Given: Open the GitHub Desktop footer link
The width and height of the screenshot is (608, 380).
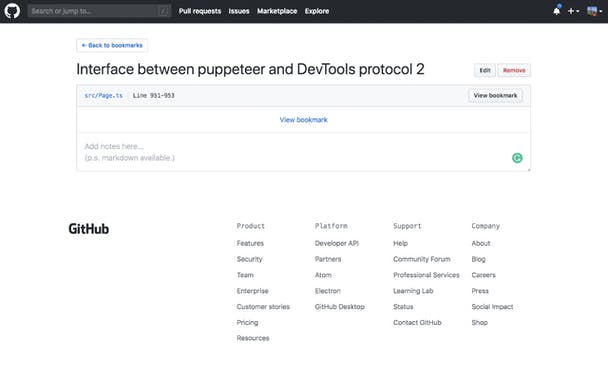Looking at the screenshot, I should pyautogui.click(x=340, y=307).
